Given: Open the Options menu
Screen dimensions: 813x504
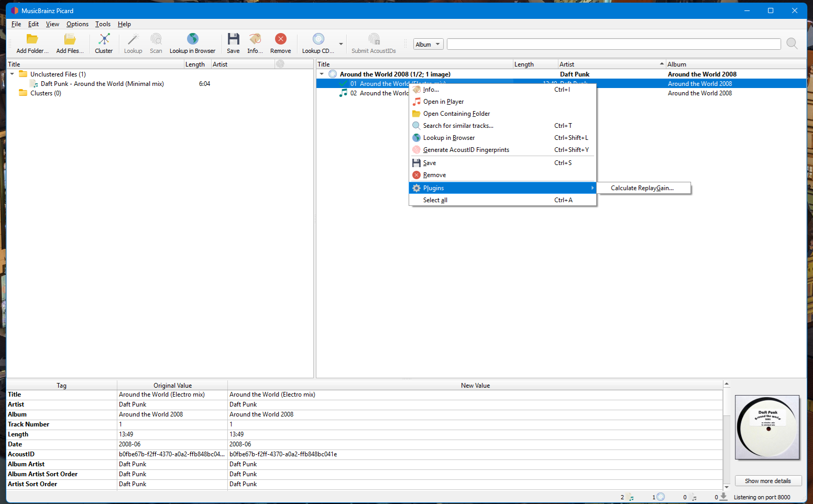Looking at the screenshot, I should 77,24.
